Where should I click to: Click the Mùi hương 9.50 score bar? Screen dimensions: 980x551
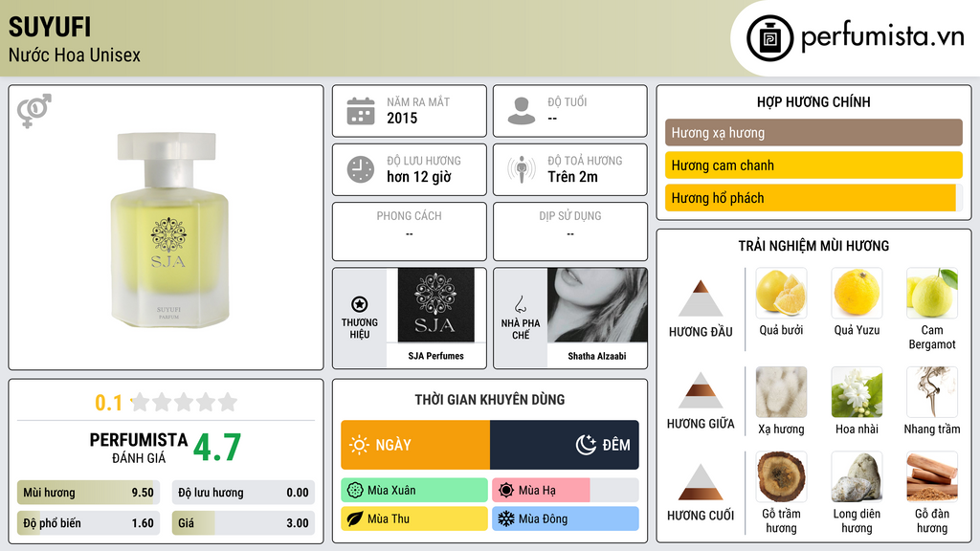88,493
